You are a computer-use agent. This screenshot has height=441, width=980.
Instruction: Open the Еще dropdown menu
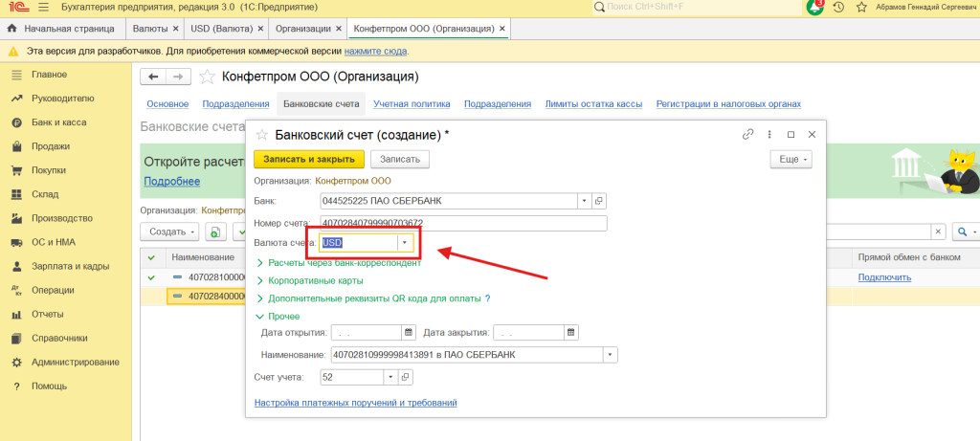coord(791,160)
